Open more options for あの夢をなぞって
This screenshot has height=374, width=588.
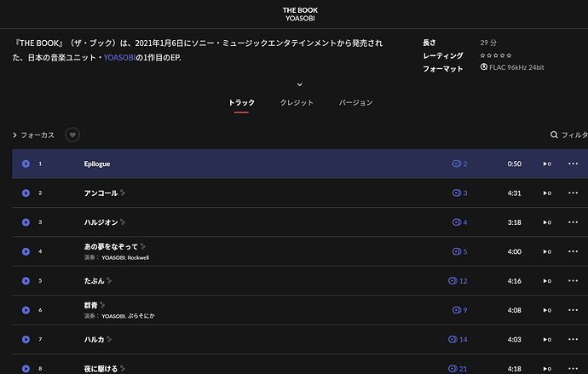(573, 251)
